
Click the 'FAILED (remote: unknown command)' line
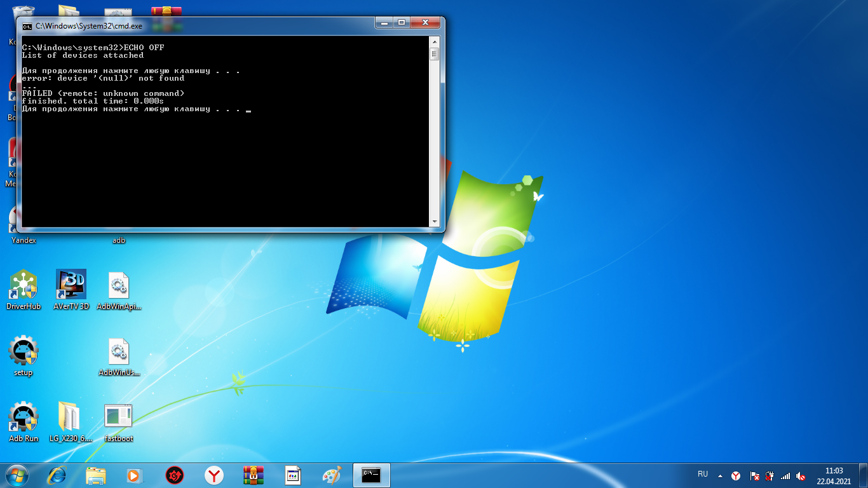[103, 93]
